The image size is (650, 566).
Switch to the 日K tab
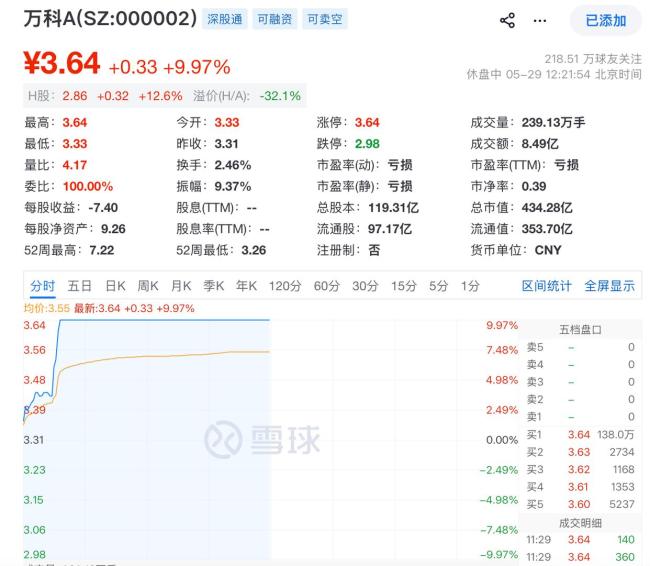click(x=115, y=286)
